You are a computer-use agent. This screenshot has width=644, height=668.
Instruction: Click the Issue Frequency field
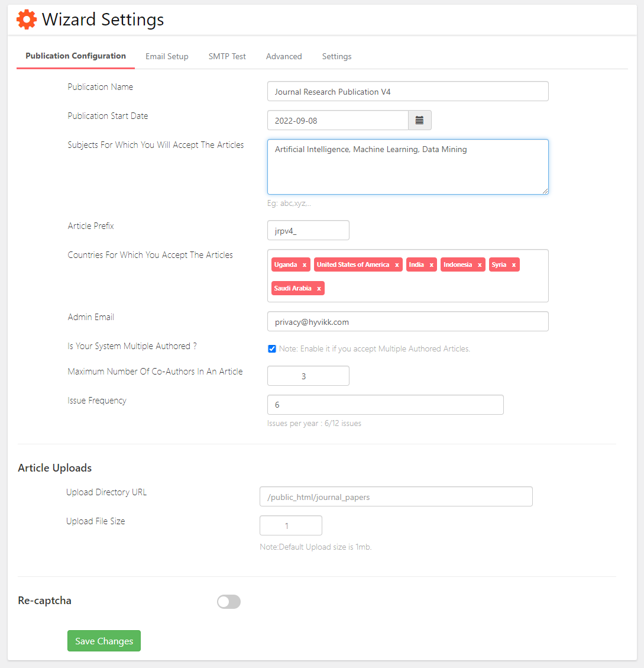(x=385, y=405)
